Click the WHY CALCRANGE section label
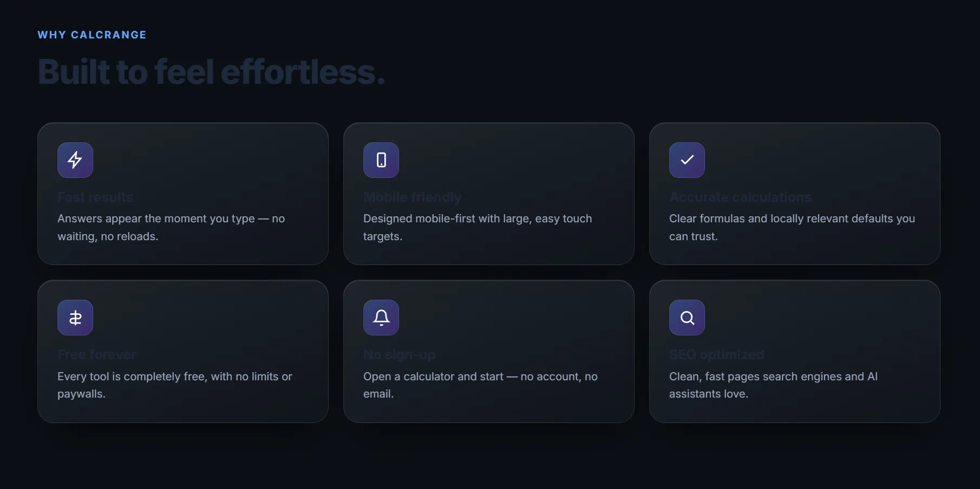This screenshot has width=980, height=489. [92, 35]
